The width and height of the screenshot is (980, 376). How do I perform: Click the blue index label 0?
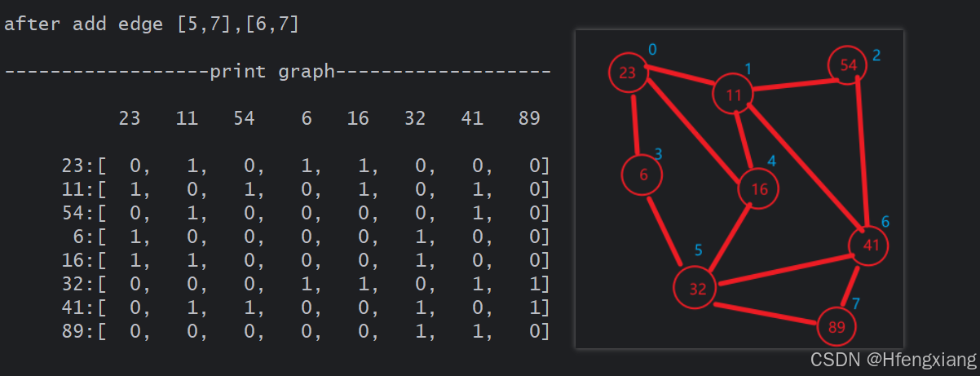pos(652,50)
